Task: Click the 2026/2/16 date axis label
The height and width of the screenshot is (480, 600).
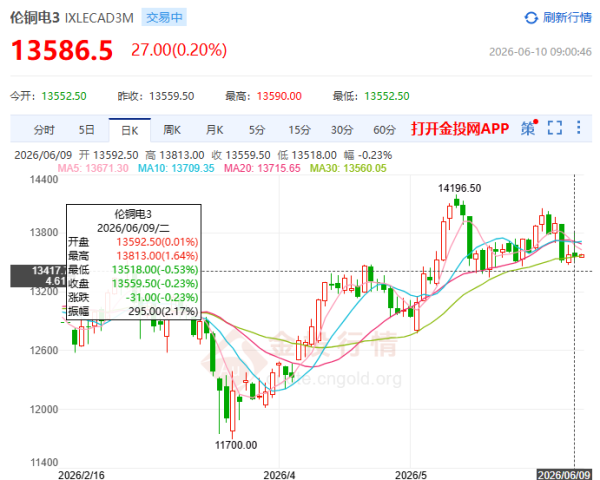Action: 81,475
